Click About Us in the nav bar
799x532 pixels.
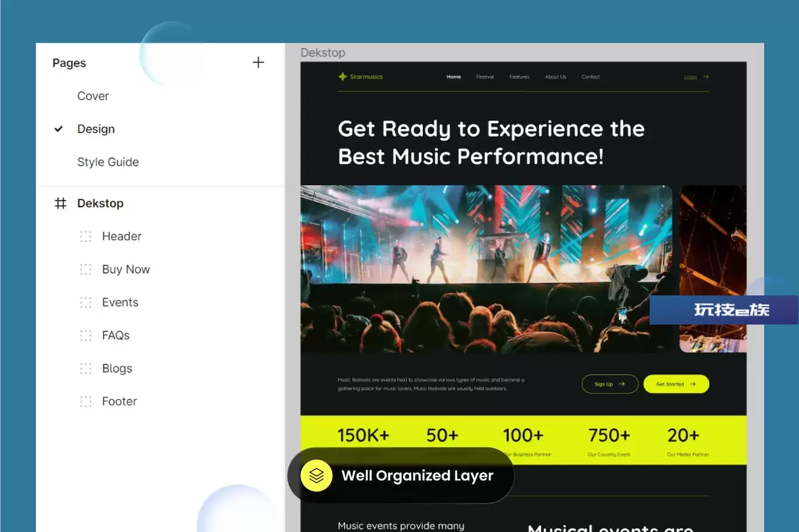tap(555, 77)
